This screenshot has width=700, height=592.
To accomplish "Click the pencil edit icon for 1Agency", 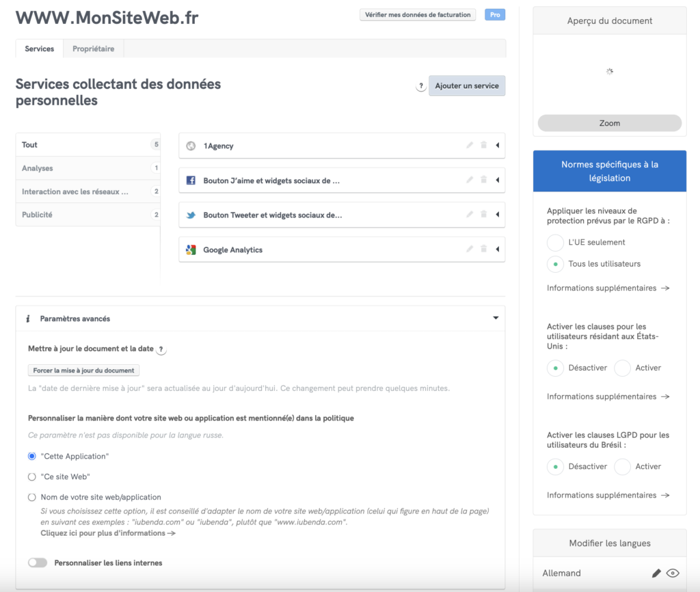I will click(470, 145).
